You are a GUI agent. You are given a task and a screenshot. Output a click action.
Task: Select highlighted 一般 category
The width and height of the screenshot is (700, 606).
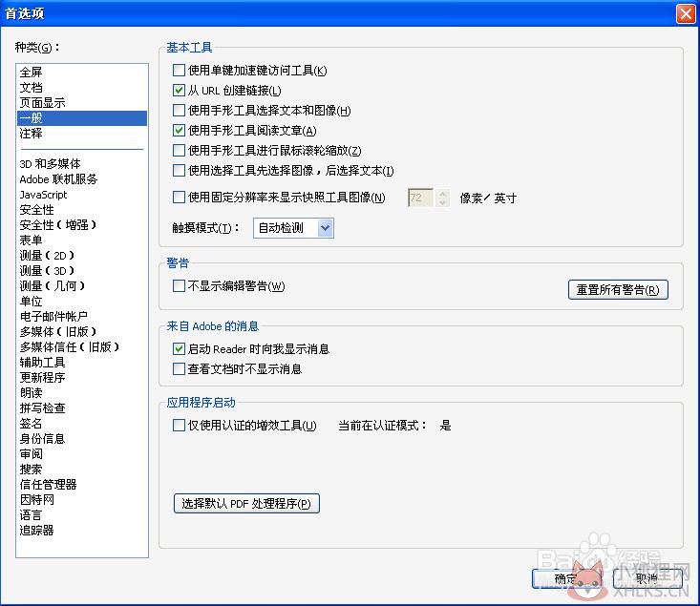tap(82, 118)
